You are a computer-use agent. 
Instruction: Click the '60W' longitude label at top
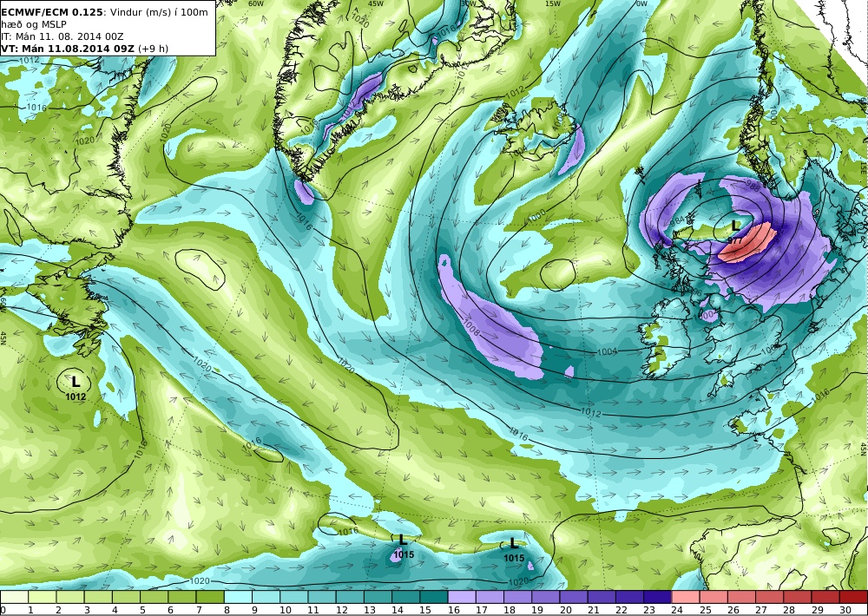coord(256,3)
